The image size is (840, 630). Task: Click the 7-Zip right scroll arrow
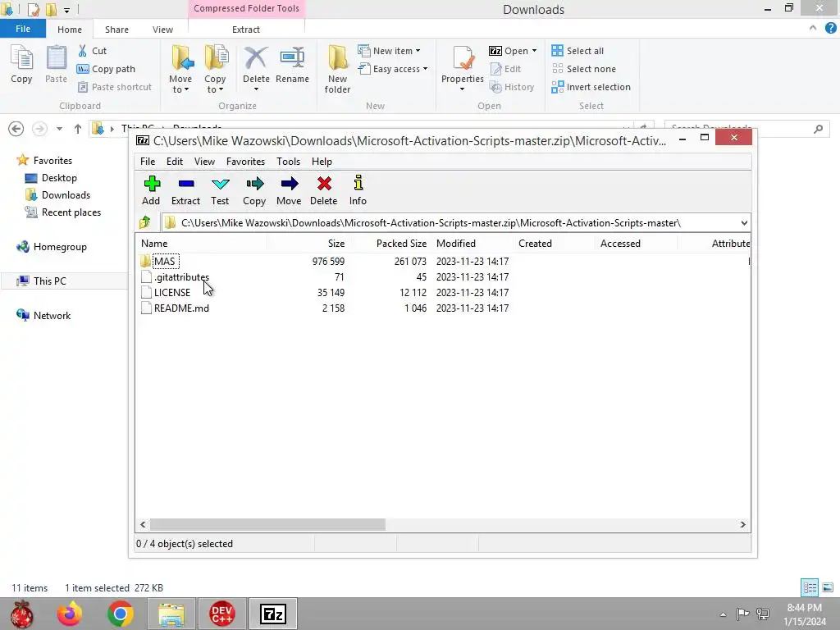click(x=742, y=524)
